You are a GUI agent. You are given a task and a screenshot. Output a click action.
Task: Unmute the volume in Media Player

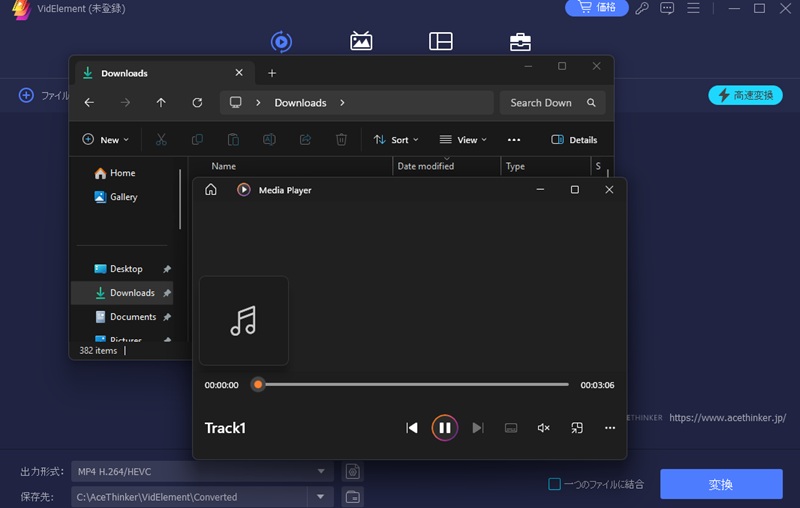543,428
